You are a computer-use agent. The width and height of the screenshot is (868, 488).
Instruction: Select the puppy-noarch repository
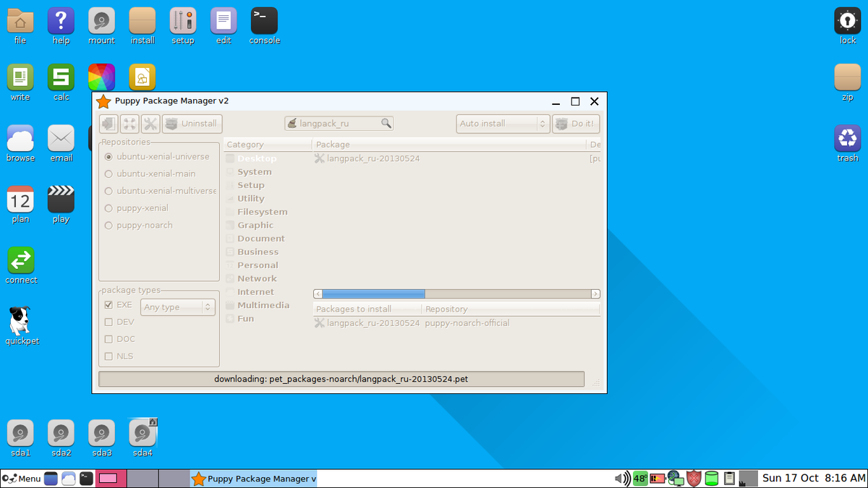click(x=139, y=226)
